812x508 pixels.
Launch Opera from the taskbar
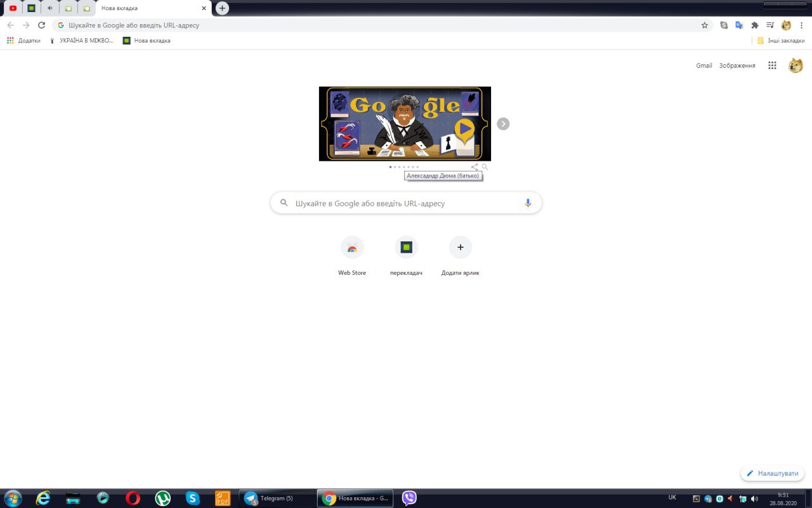point(133,498)
